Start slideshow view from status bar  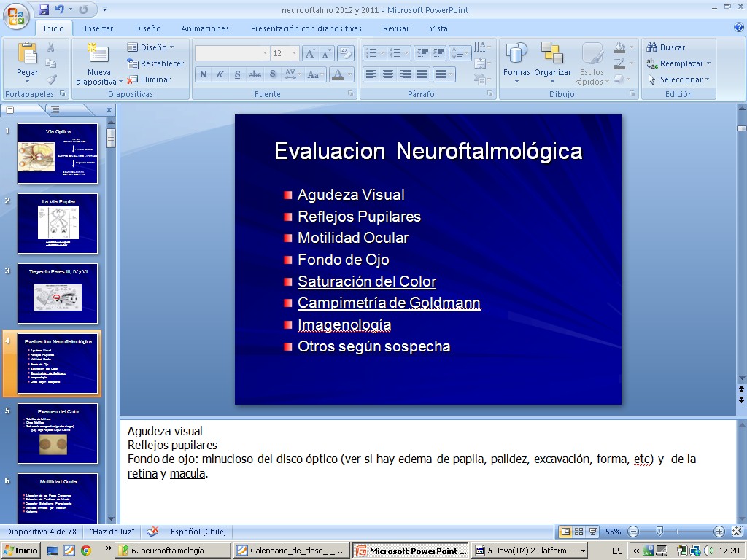[x=592, y=532]
